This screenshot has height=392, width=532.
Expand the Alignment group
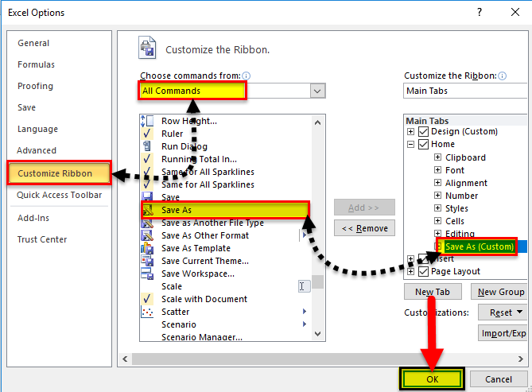coord(437,183)
